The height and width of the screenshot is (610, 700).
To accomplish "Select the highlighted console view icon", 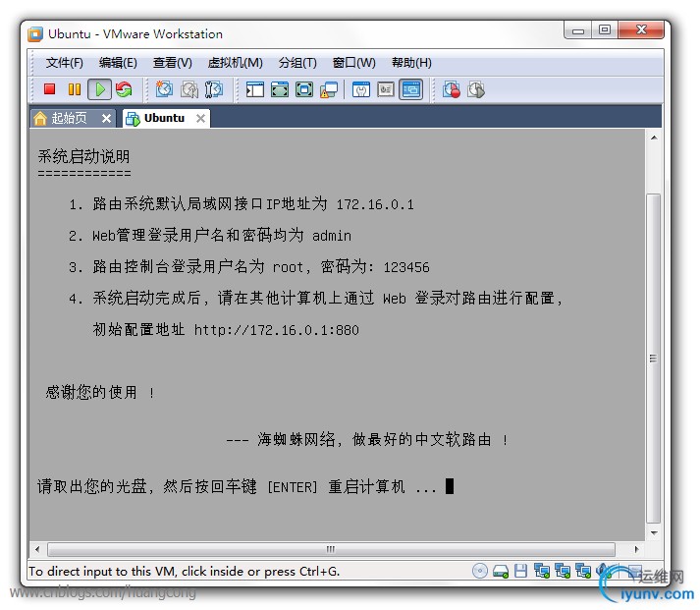I will pyautogui.click(x=410, y=89).
